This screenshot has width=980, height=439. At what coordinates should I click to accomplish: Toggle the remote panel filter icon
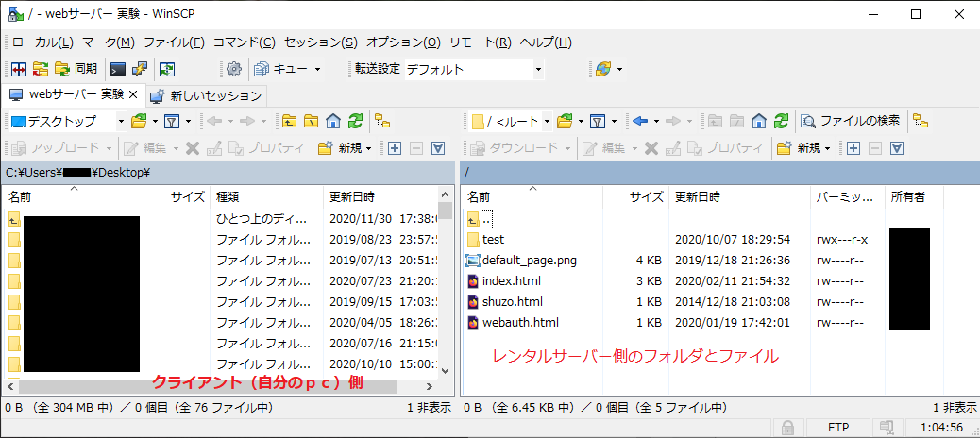[599, 121]
